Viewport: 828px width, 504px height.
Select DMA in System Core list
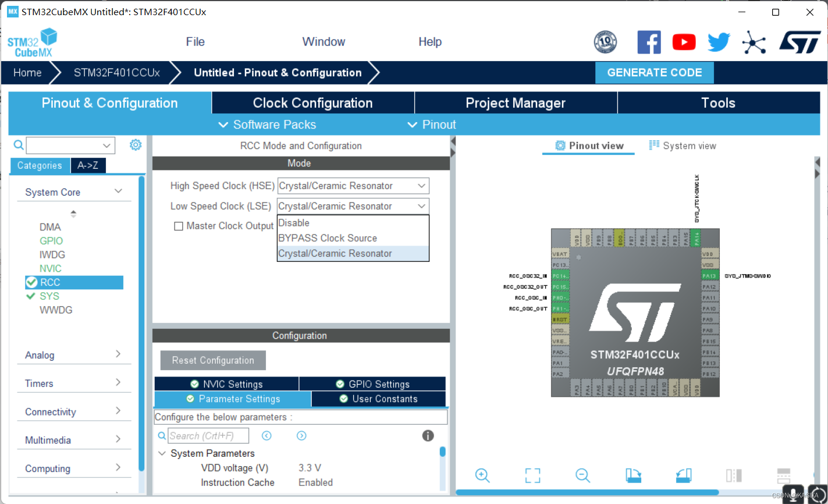pyautogui.click(x=50, y=227)
